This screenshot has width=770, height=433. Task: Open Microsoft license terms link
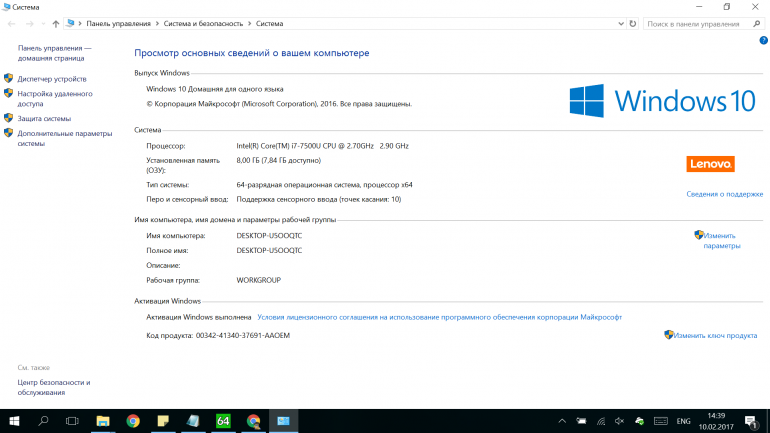point(440,317)
